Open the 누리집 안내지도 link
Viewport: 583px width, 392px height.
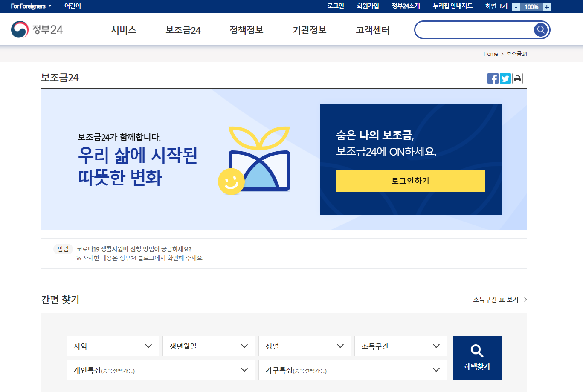click(x=452, y=6)
